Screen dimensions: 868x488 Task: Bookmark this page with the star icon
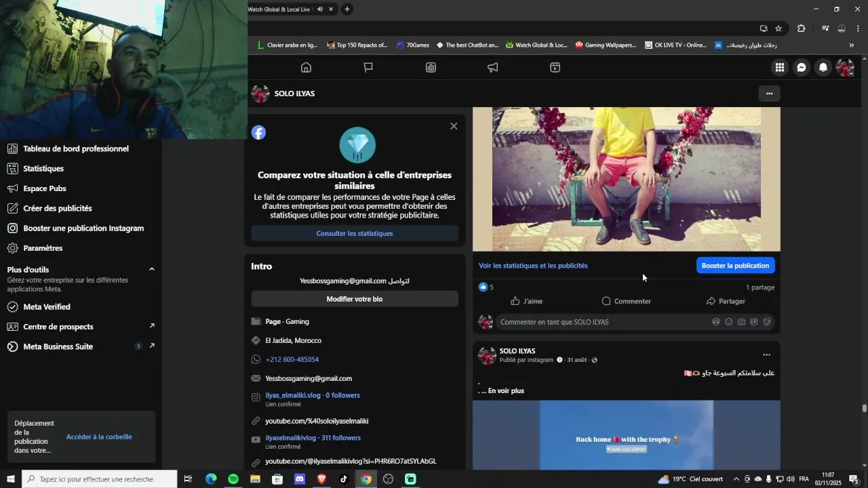point(778,28)
